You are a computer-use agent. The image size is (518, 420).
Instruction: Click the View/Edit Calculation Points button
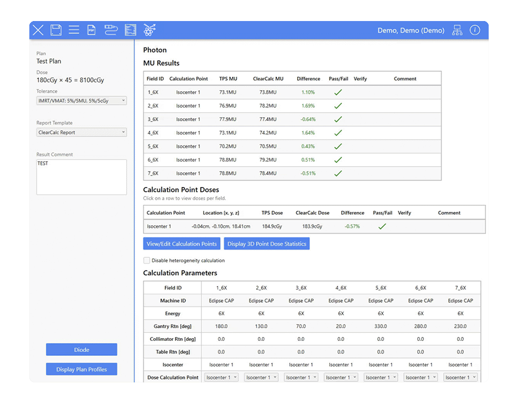coord(182,244)
